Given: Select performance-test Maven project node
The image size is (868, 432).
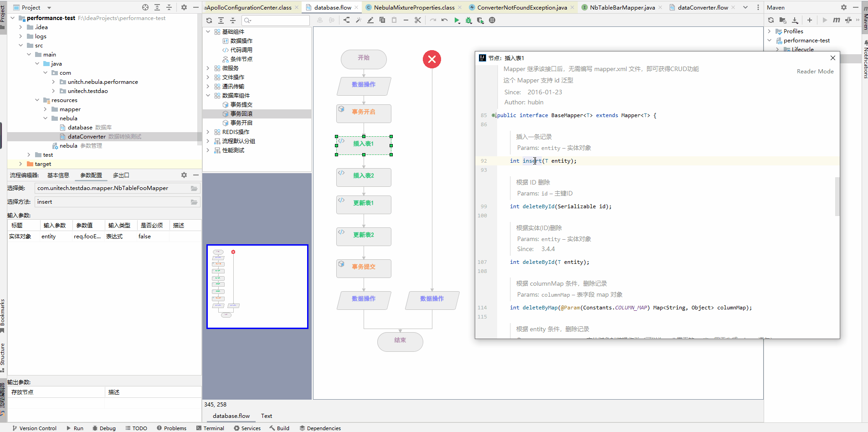Looking at the screenshot, I should [x=806, y=41].
